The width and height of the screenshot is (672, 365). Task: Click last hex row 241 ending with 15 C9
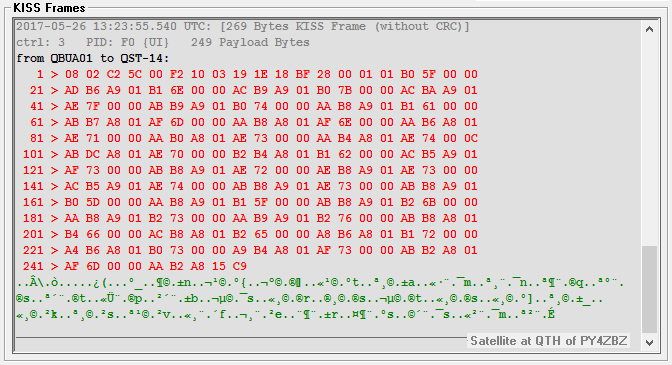pyautogui.click(x=135, y=266)
